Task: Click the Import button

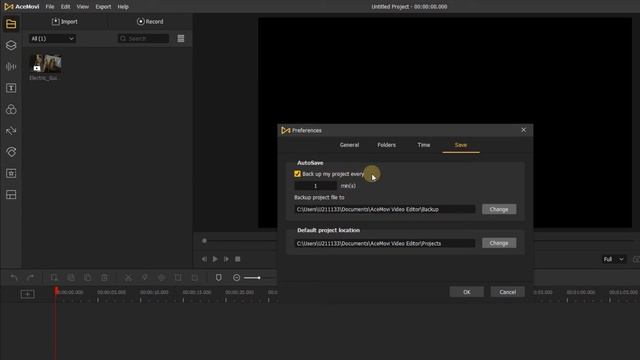Action: click(x=65, y=22)
